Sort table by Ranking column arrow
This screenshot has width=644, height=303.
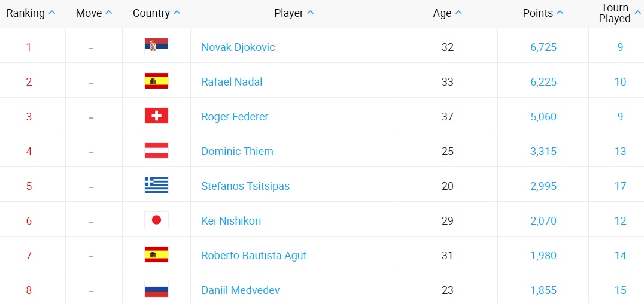point(52,13)
